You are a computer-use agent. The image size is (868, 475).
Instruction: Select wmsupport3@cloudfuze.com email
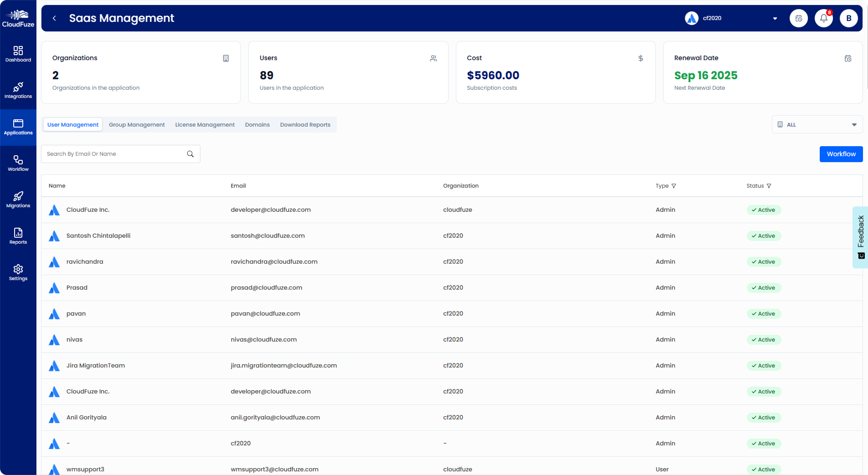click(x=275, y=470)
